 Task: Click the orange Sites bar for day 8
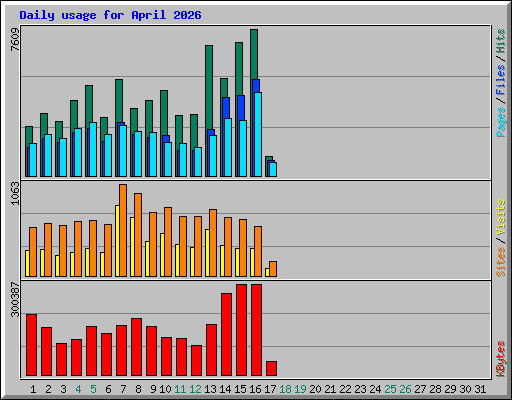[138, 235]
